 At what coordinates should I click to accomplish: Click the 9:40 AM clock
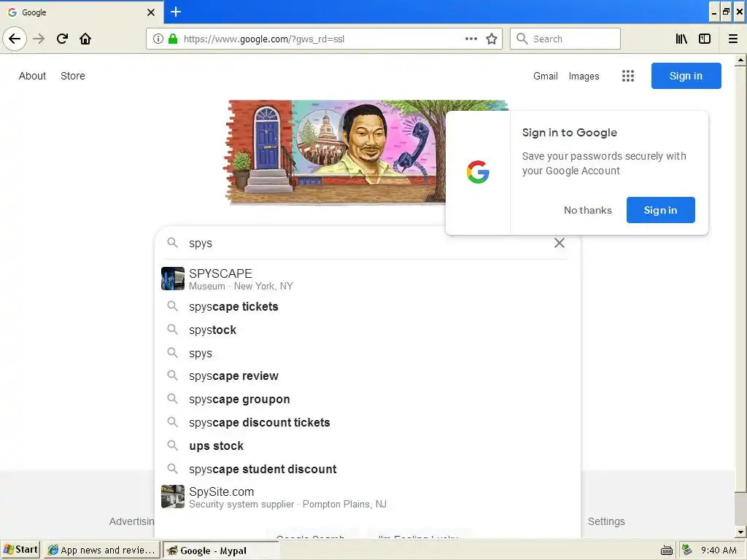click(719, 550)
